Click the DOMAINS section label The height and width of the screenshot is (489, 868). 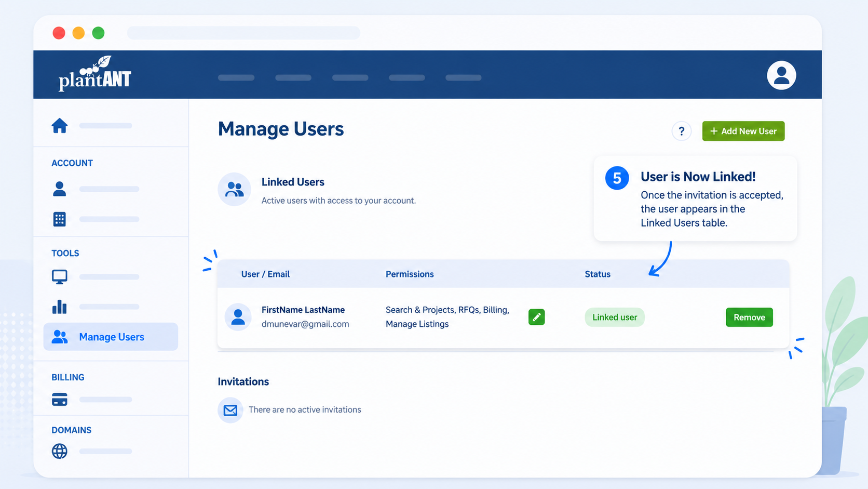(x=72, y=430)
